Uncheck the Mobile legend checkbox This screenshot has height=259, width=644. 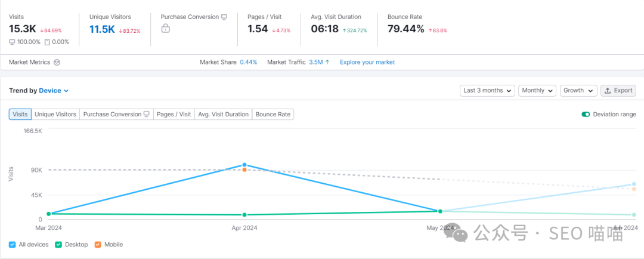coord(98,245)
